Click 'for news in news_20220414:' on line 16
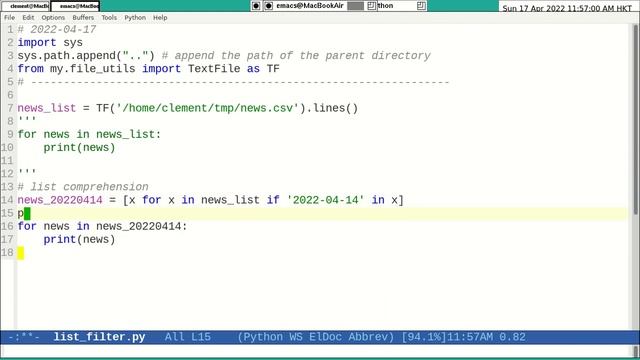 [102, 226]
